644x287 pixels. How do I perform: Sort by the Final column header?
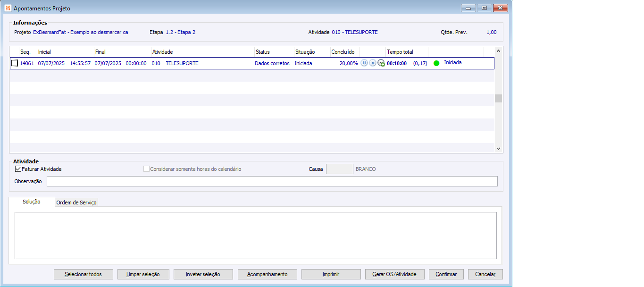(122, 52)
